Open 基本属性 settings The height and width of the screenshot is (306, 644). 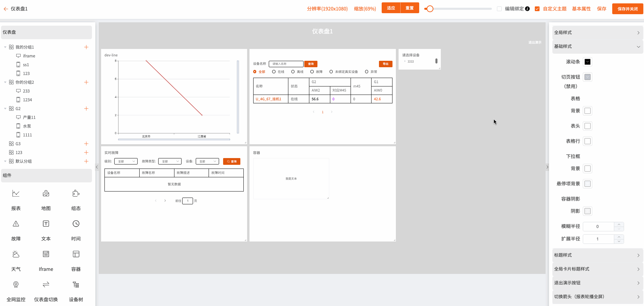point(581,9)
